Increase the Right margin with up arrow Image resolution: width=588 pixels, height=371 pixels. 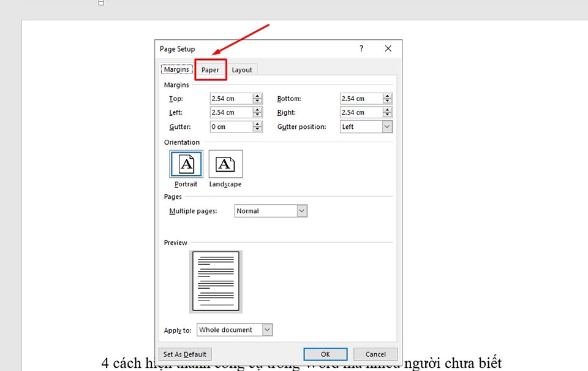point(387,110)
